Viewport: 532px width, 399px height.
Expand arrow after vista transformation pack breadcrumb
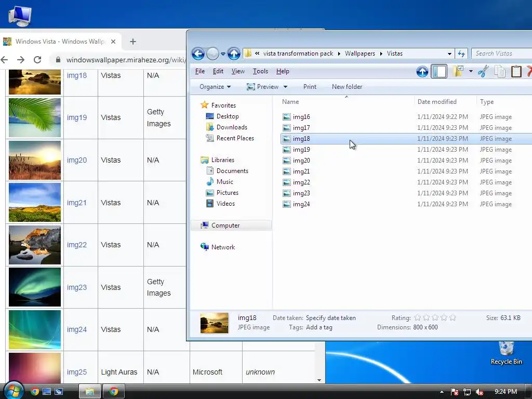point(339,54)
